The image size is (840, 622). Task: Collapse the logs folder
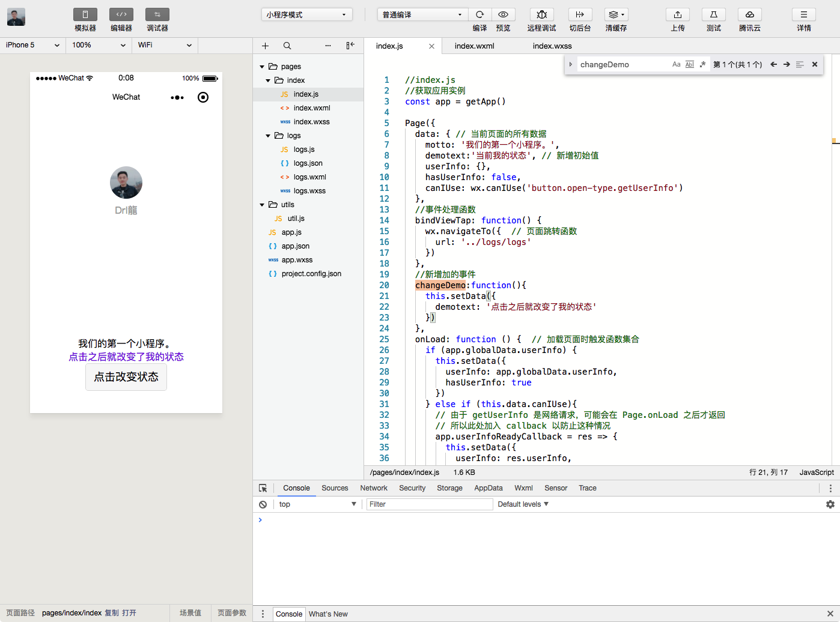[x=268, y=136]
